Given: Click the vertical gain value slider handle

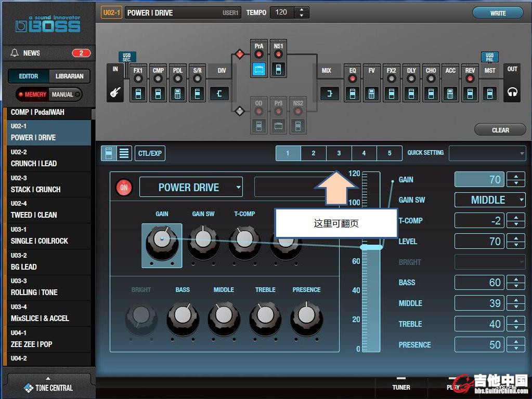Looking at the screenshot, I should click(371, 247).
